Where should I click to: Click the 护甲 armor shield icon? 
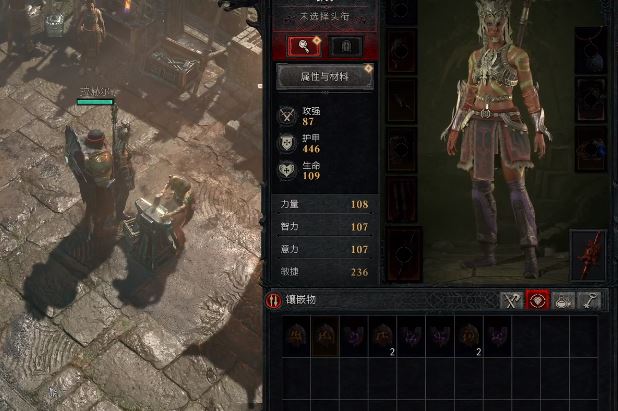coord(287,143)
